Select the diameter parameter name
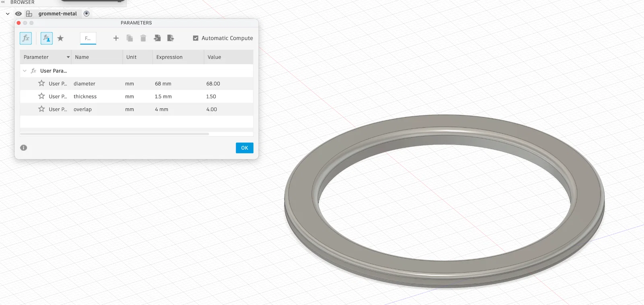Viewport: 644px width, 305px height. 85,84
